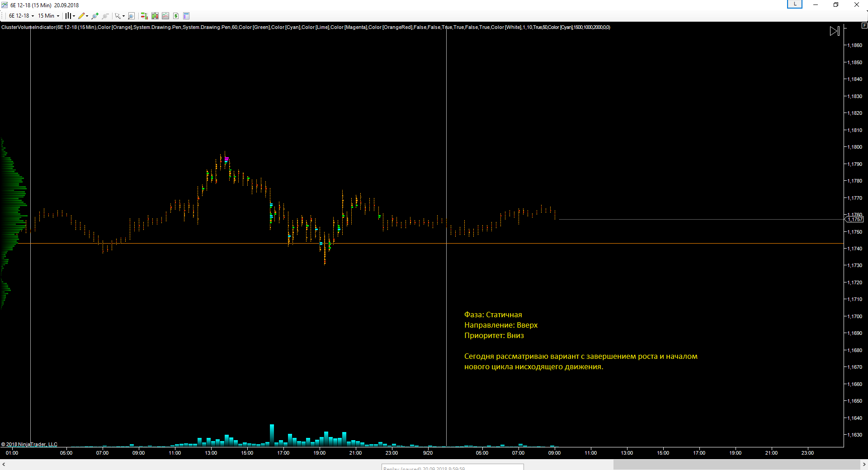Click the zoom in magnifier icon
Screen dimensions: 868x470
[95, 16]
